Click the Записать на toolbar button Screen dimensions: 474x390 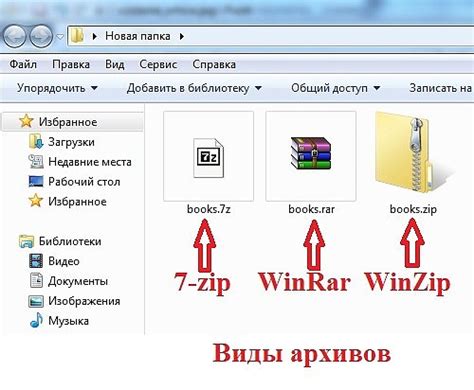pos(440,88)
